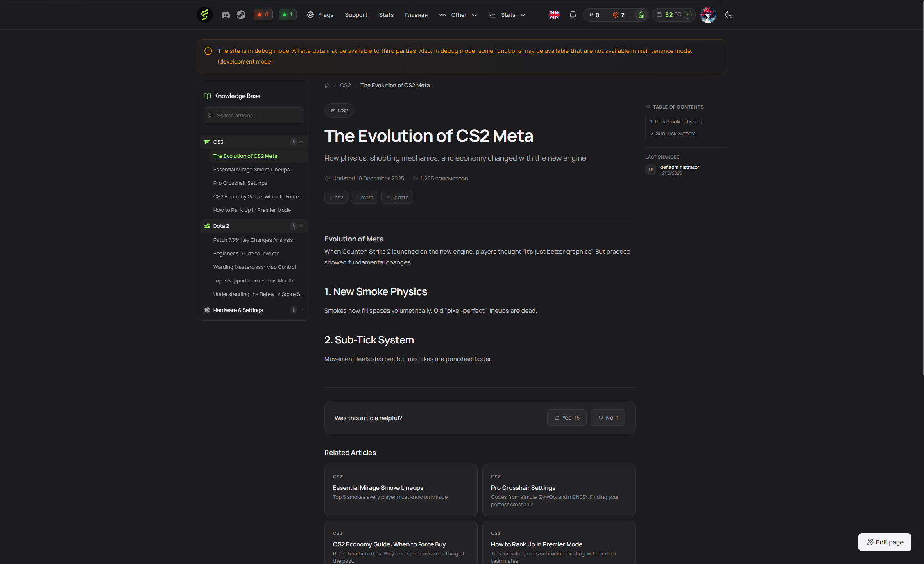The width and height of the screenshot is (924, 564).
Task: Open the Discord icon link
Action: click(226, 15)
